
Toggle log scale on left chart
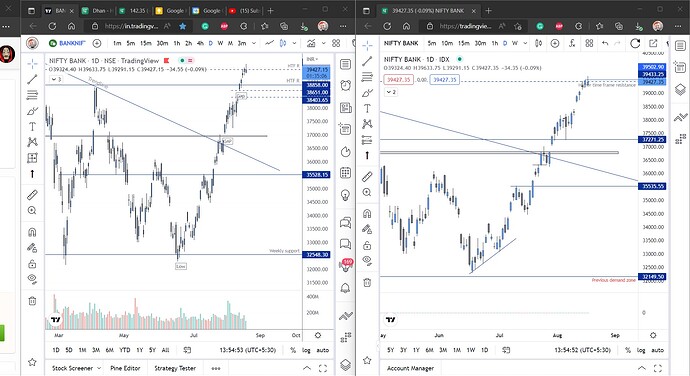pos(306,350)
